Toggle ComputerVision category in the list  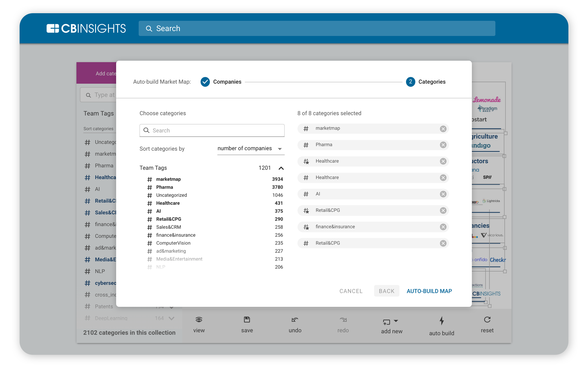[x=173, y=243]
